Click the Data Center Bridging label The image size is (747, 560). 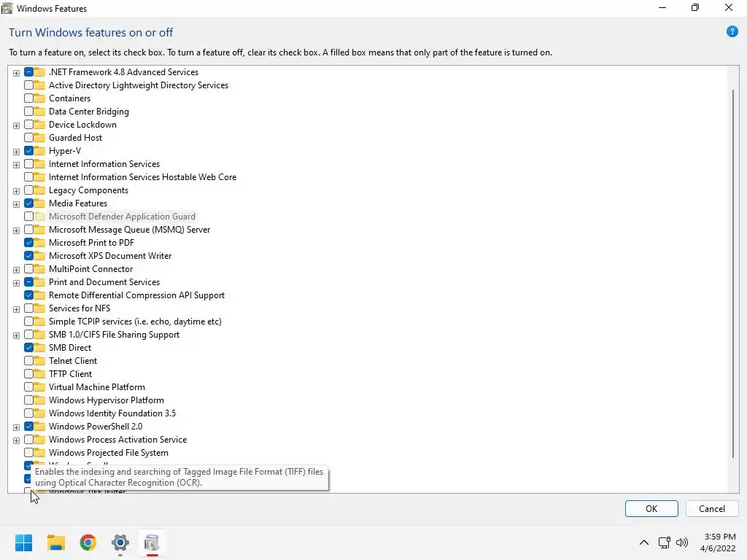88,112
